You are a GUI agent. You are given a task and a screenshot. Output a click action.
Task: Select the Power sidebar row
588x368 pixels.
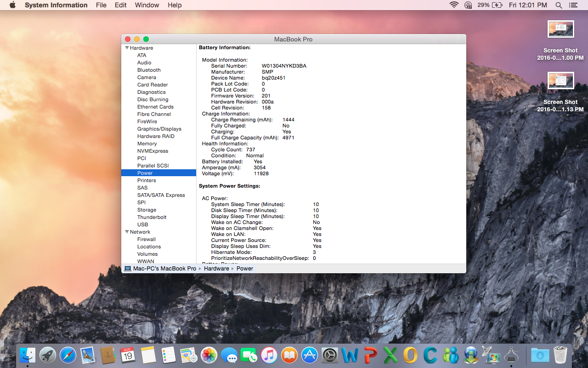[x=158, y=173]
